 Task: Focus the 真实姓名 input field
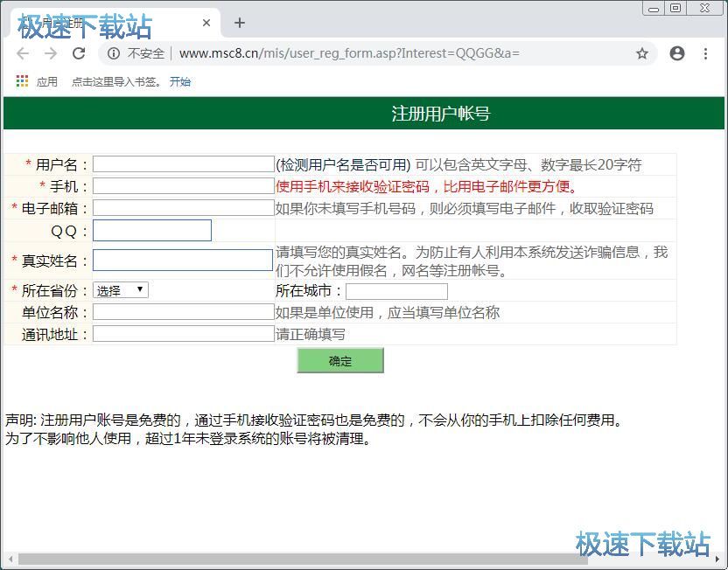coord(183,261)
